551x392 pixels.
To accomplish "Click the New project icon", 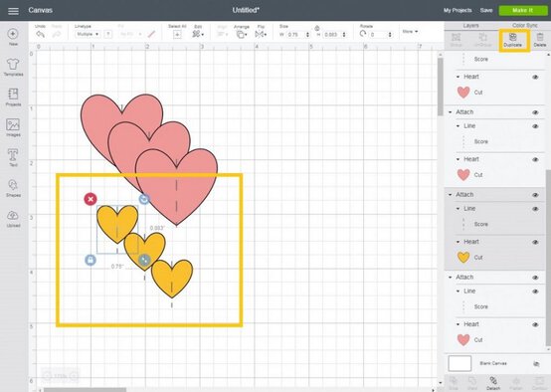I will tap(13, 34).
